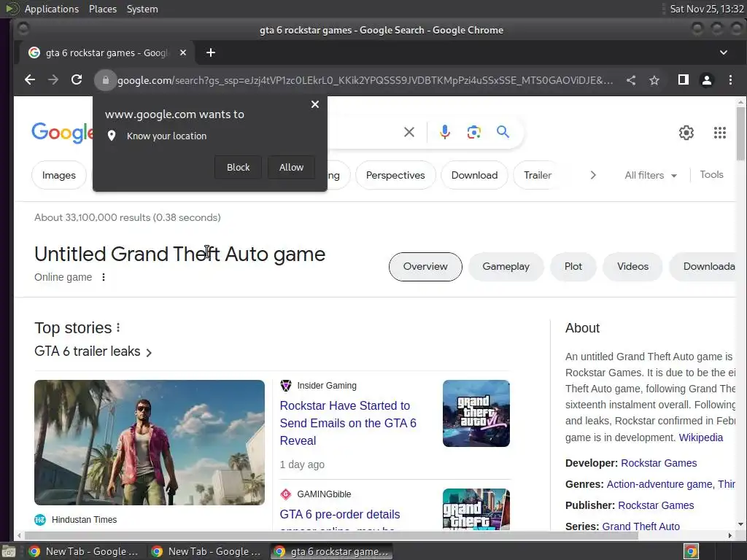Switch to the Plot tab
The image size is (747, 560).
573,267
